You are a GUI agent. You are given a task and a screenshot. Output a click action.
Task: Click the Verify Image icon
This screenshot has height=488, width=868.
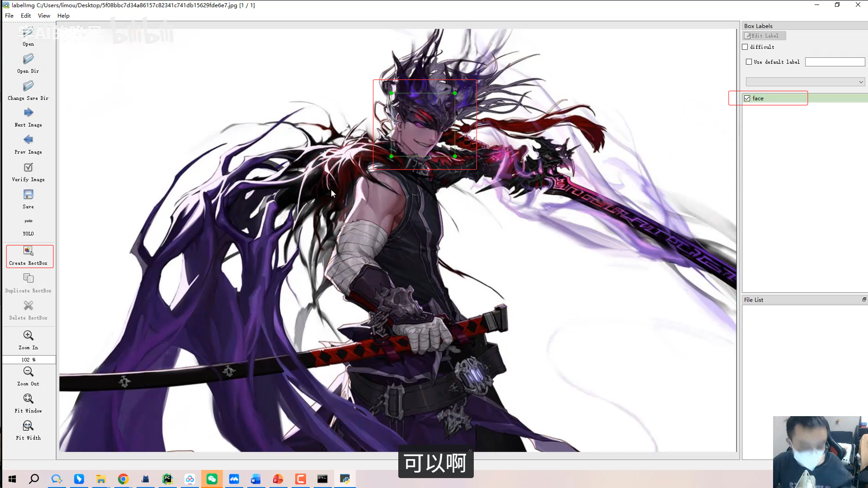click(x=28, y=168)
